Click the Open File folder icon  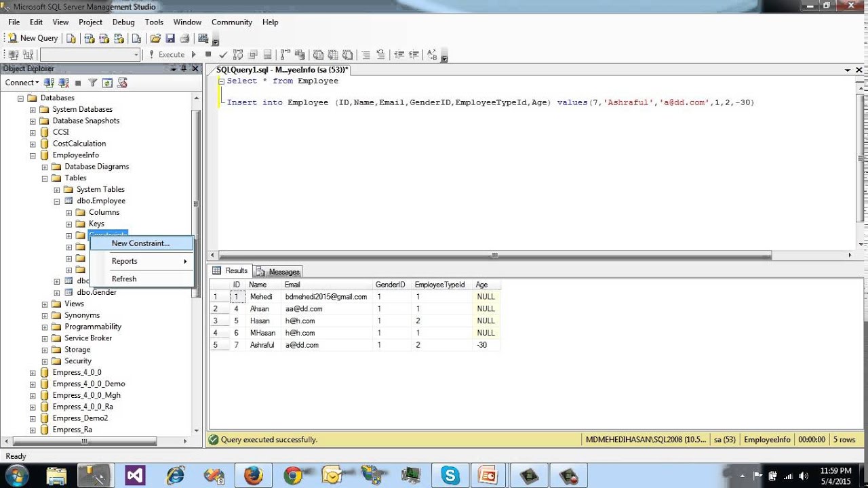[x=155, y=38]
